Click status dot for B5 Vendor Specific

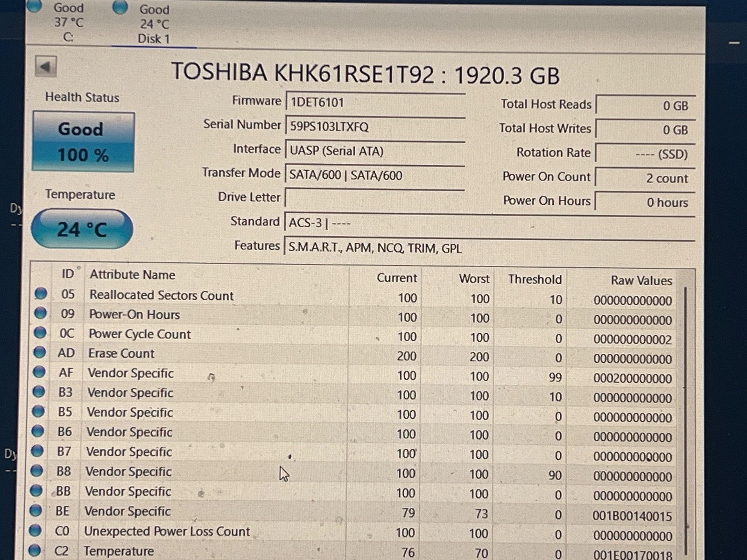click(x=38, y=411)
